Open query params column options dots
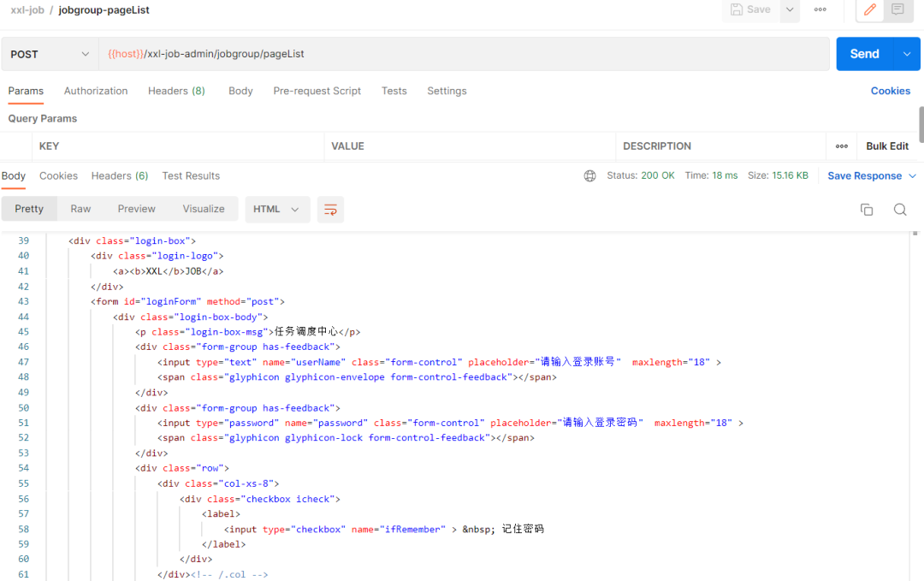 pyautogui.click(x=841, y=146)
